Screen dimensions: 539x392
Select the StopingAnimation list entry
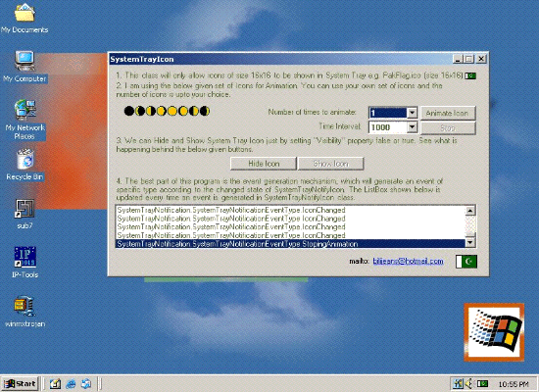[x=290, y=244]
